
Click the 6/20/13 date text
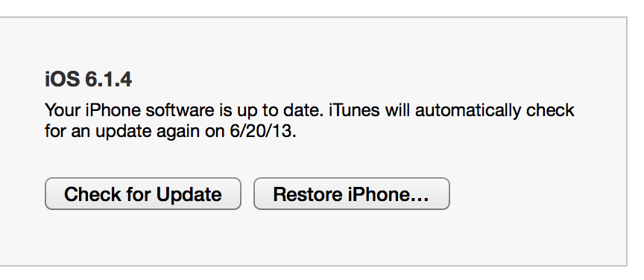click(x=260, y=131)
